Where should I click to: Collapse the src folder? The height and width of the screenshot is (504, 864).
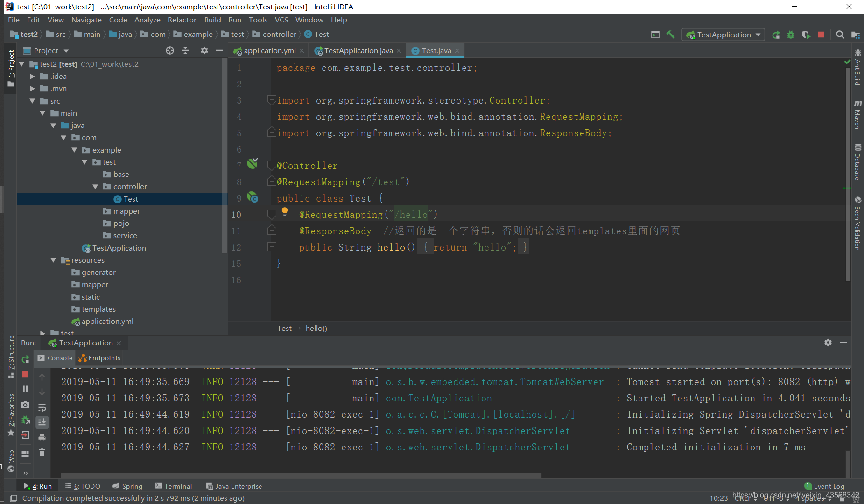pyautogui.click(x=33, y=101)
